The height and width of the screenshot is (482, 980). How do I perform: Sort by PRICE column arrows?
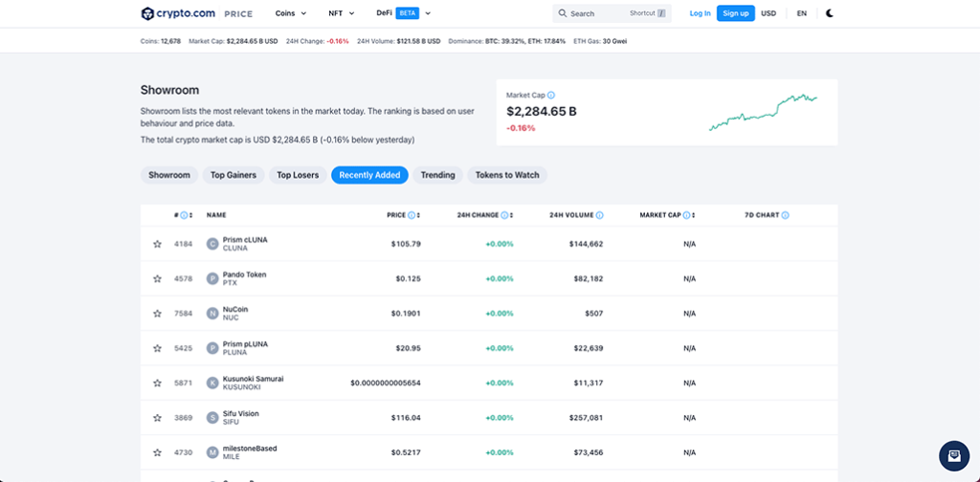click(418, 215)
